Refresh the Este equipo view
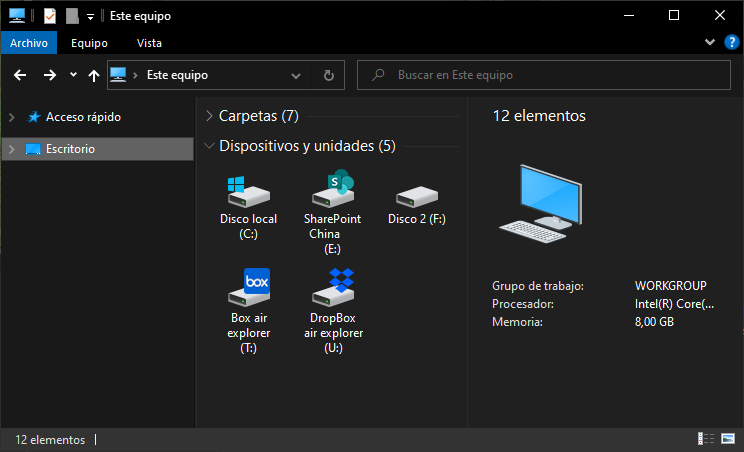 coord(328,75)
